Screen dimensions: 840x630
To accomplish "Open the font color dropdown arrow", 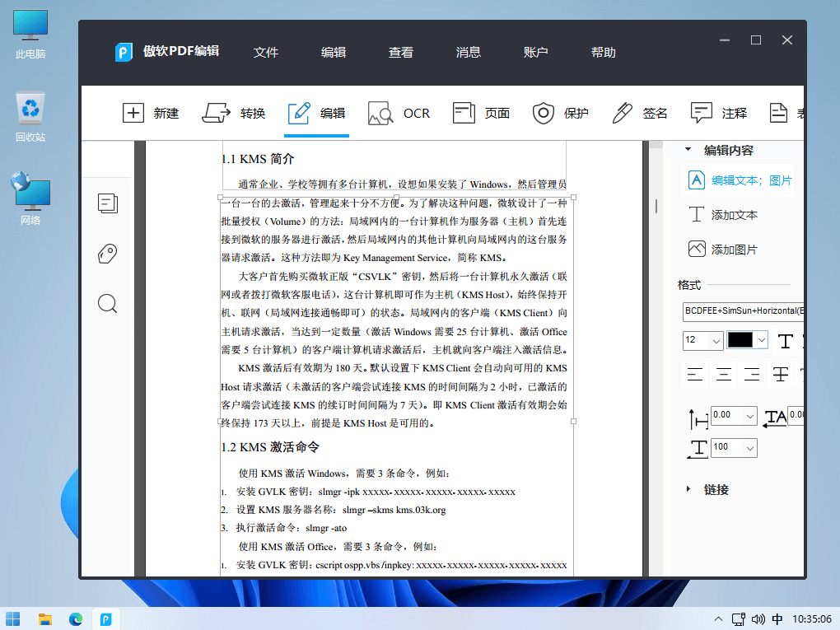I will (x=761, y=339).
